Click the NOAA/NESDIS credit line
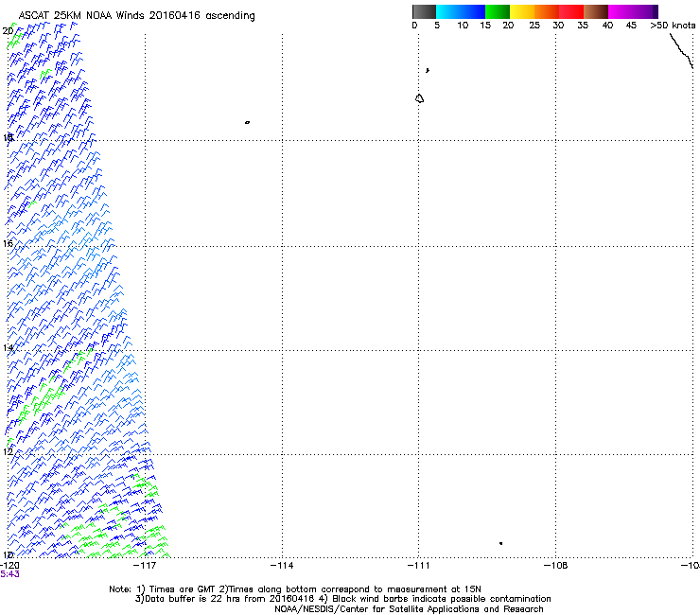The height and width of the screenshot is (615, 700). [x=409, y=609]
